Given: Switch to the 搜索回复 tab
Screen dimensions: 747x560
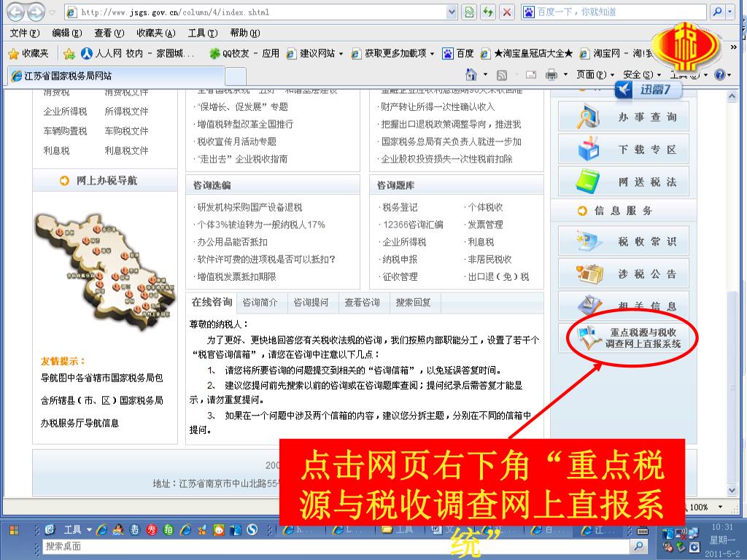Looking at the screenshot, I should coord(413,303).
